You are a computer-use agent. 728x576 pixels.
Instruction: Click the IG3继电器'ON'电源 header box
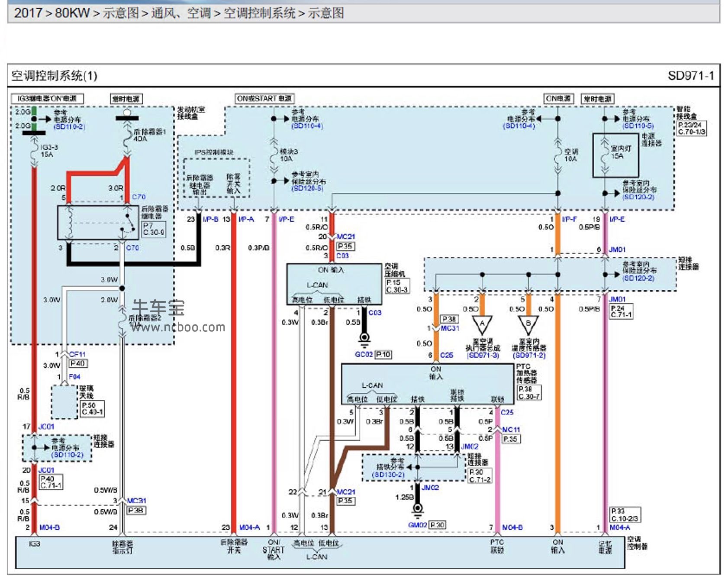(48, 99)
